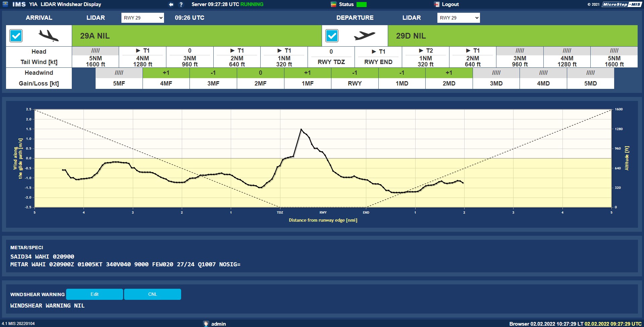Open the help question mark icon
The height and width of the screenshot is (327, 644).
coord(181,4)
